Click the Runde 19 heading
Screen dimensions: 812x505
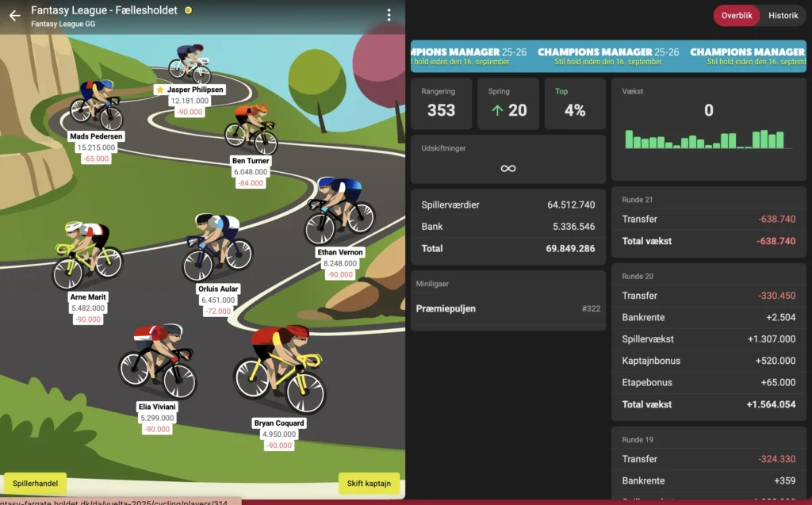click(638, 440)
